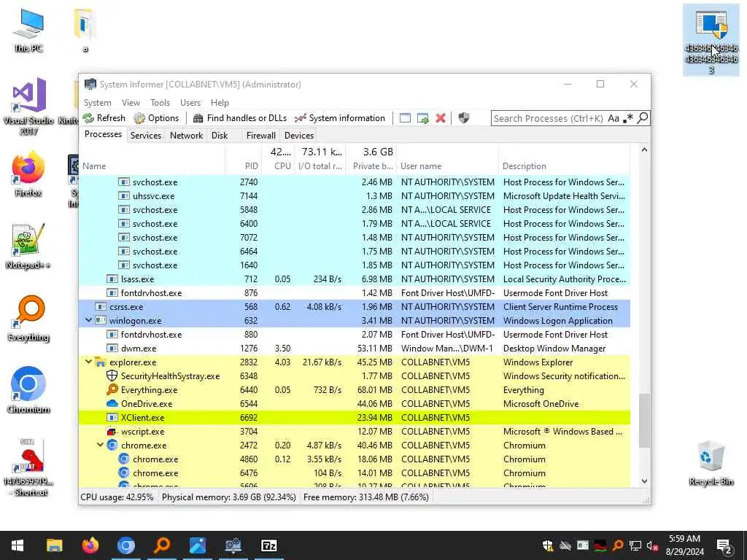This screenshot has width=747, height=560.
Task: Collapse the winlogon.exe tree node
Action: tap(88, 321)
